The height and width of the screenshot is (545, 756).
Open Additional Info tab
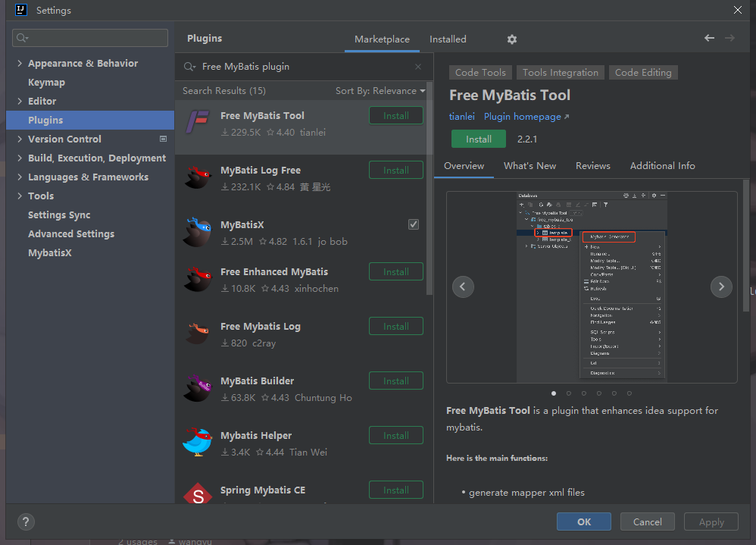[x=662, y=166]
